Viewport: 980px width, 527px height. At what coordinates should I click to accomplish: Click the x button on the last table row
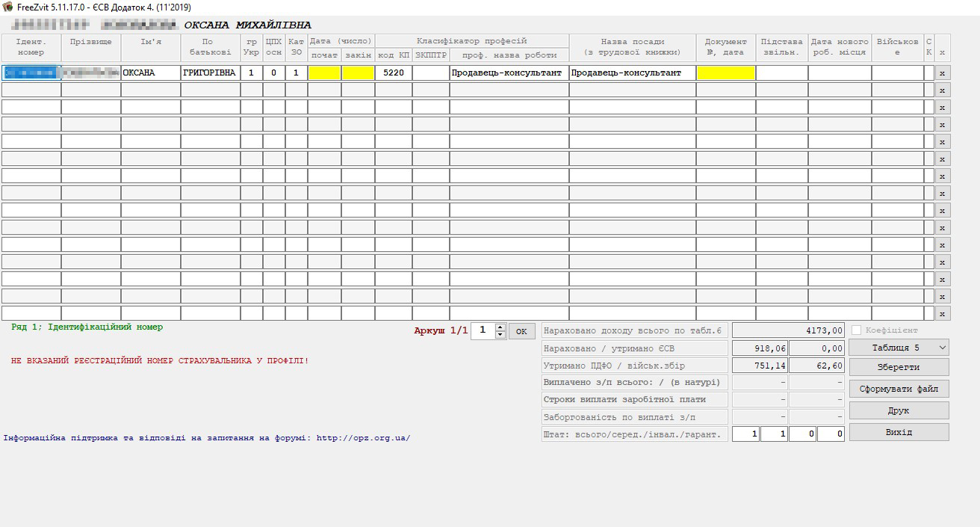pos(942,314)
